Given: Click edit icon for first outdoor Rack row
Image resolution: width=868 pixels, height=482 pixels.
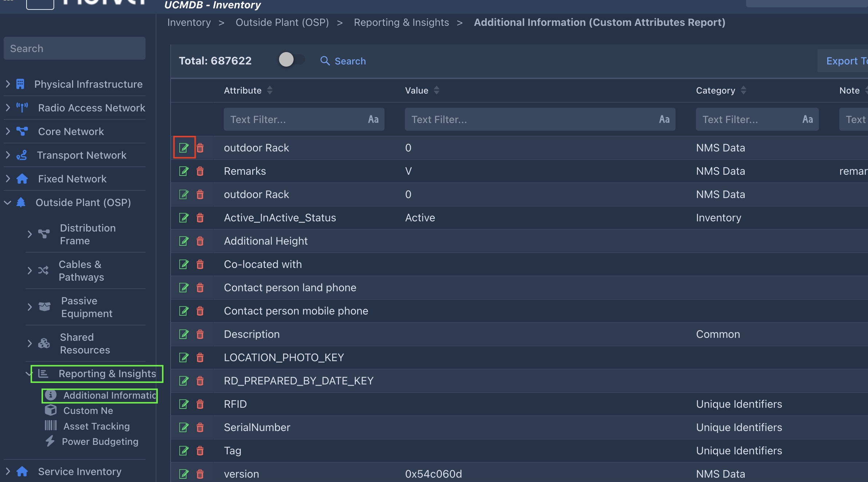Looking at the screenshot, I should (x=184, y=148).
